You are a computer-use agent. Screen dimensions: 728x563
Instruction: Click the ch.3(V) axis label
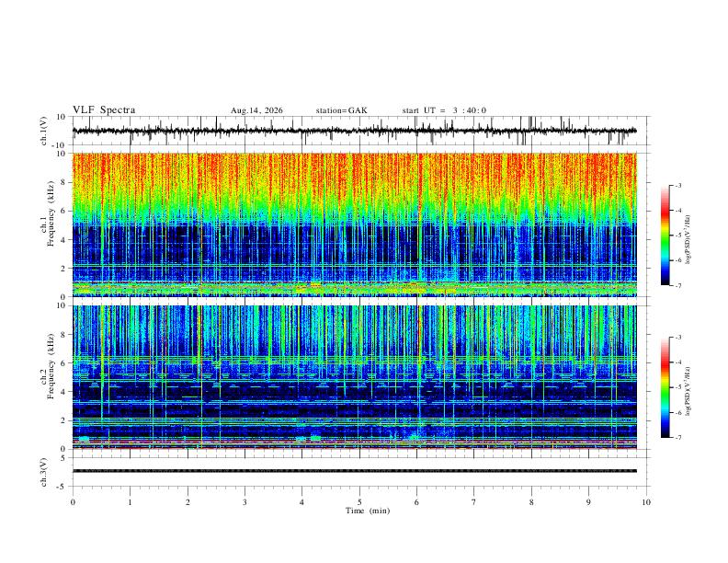[44, 472]
